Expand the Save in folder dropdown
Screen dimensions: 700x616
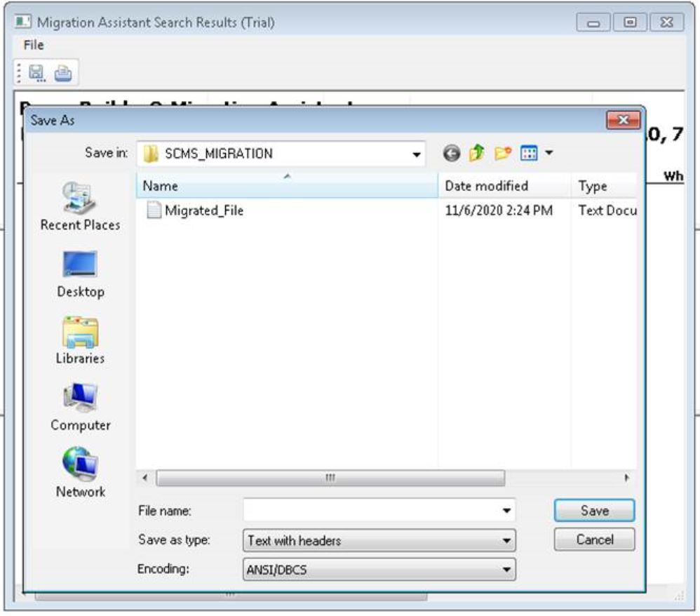tap(417, 154)
